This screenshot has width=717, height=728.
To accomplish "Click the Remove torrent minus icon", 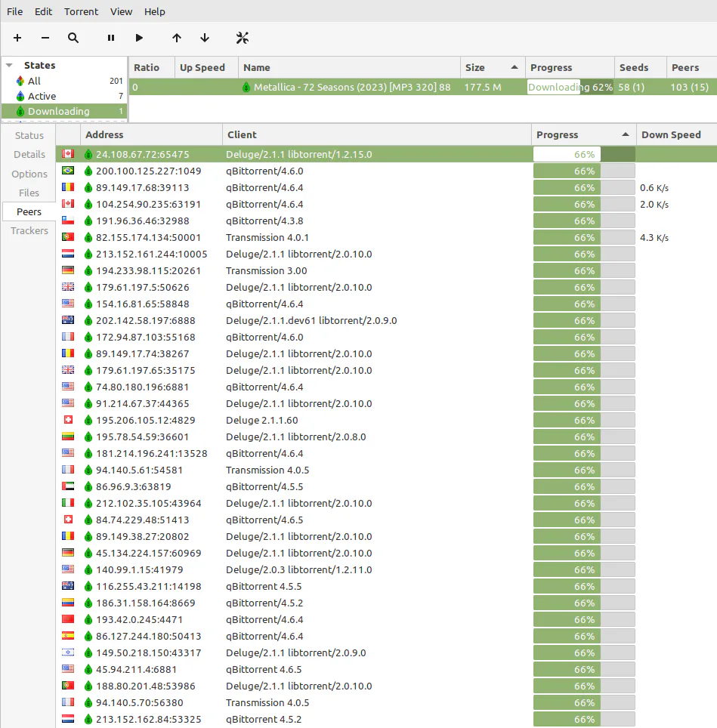I will click(x=45, y=38).
